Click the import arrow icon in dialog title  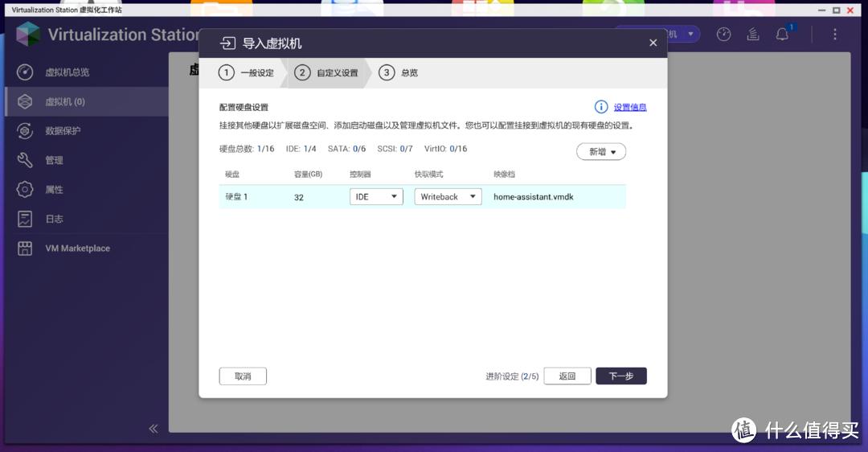pyautogui.click(x=227, y=43)
